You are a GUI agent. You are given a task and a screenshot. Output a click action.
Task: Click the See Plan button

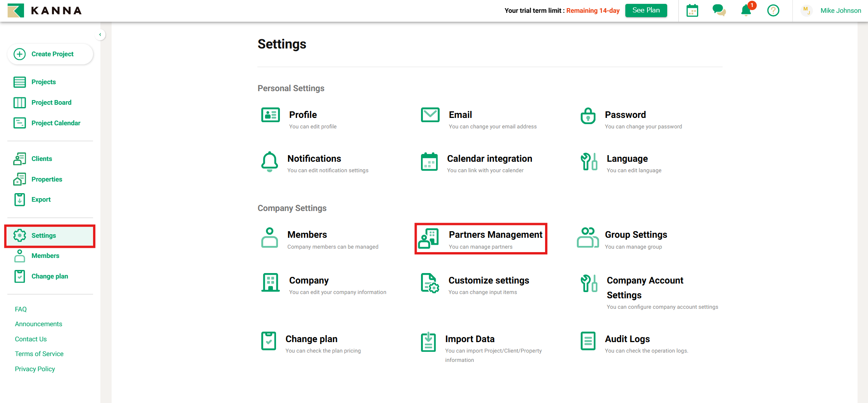646,10
